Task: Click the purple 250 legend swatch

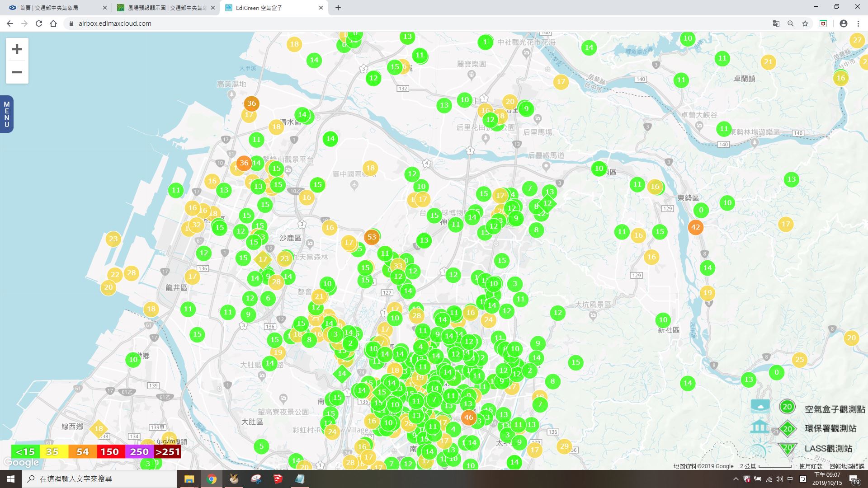Action: coord(139,451)
